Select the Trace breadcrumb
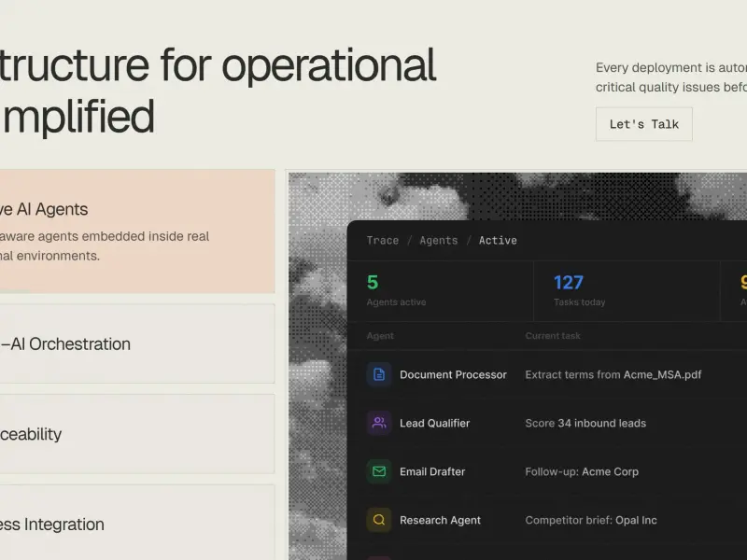The height and width of the screenshot is (560, 747). pos(383,241)
